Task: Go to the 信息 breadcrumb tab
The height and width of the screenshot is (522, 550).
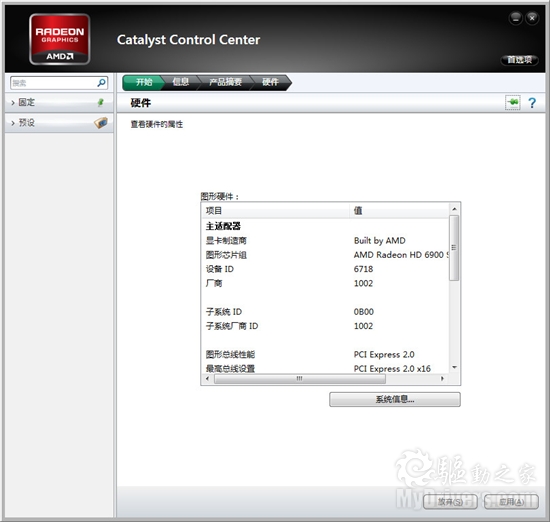Action: pos(181,82)
